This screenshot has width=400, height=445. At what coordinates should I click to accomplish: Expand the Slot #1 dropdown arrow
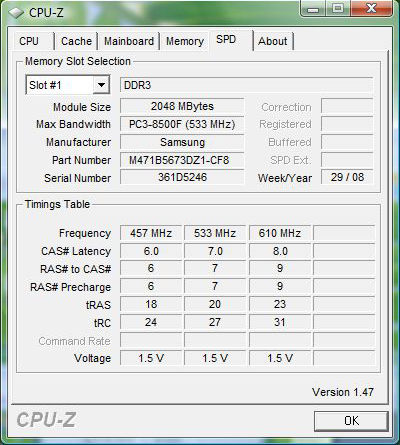pyautogui.click(x=101, y=85)
